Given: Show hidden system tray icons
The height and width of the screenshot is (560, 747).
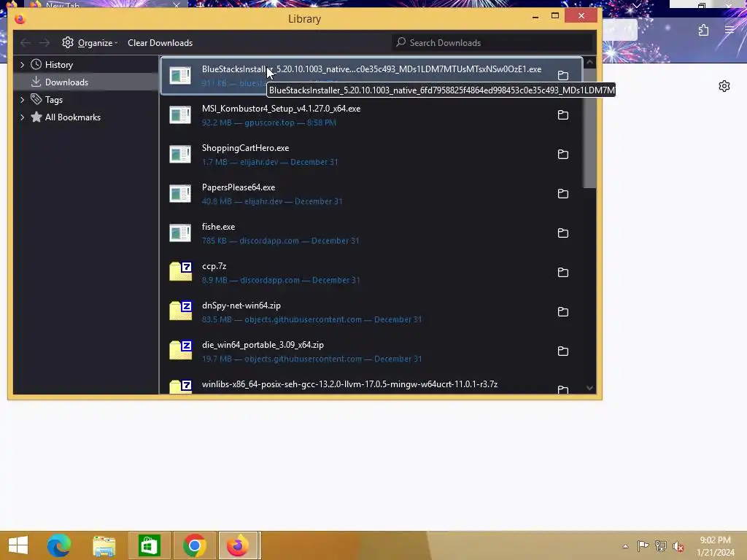Looking at the screenshot, I should coord(625,546).
